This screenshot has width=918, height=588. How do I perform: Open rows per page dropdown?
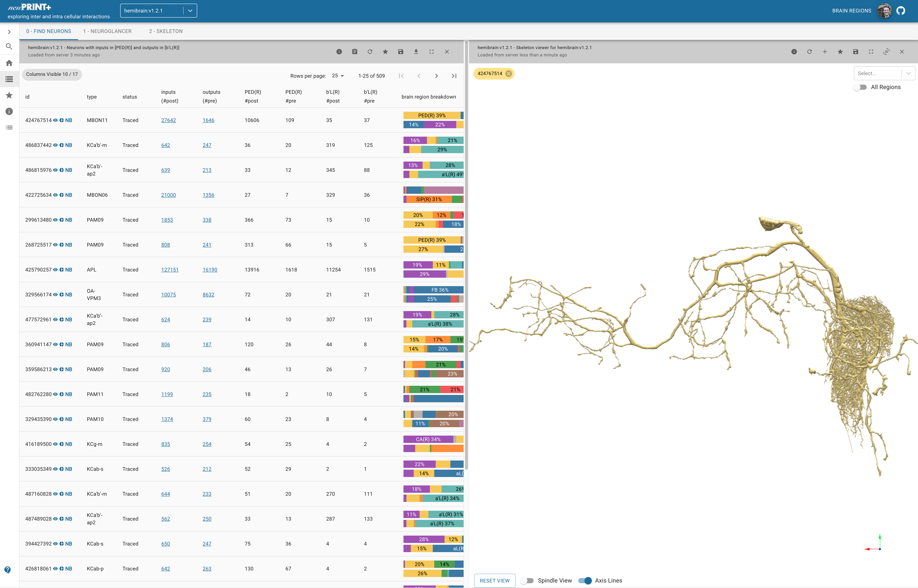coord(338,76)
